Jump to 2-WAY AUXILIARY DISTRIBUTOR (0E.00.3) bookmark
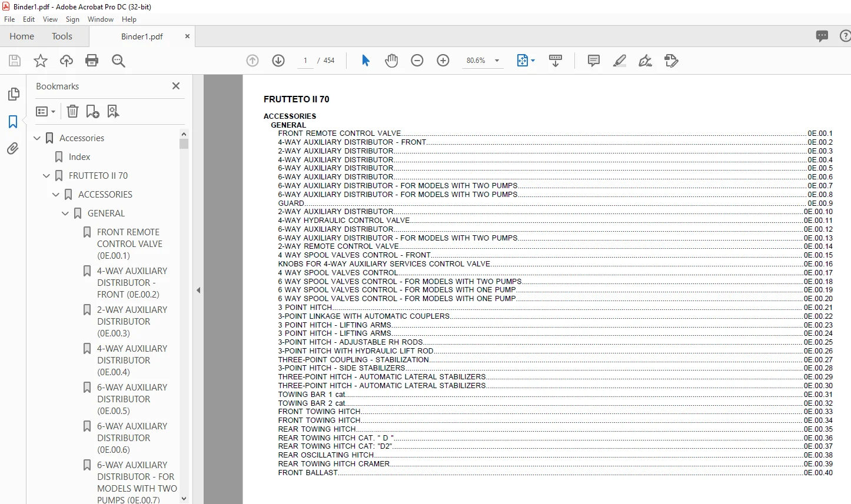851x504 pixels. point(132,322)
